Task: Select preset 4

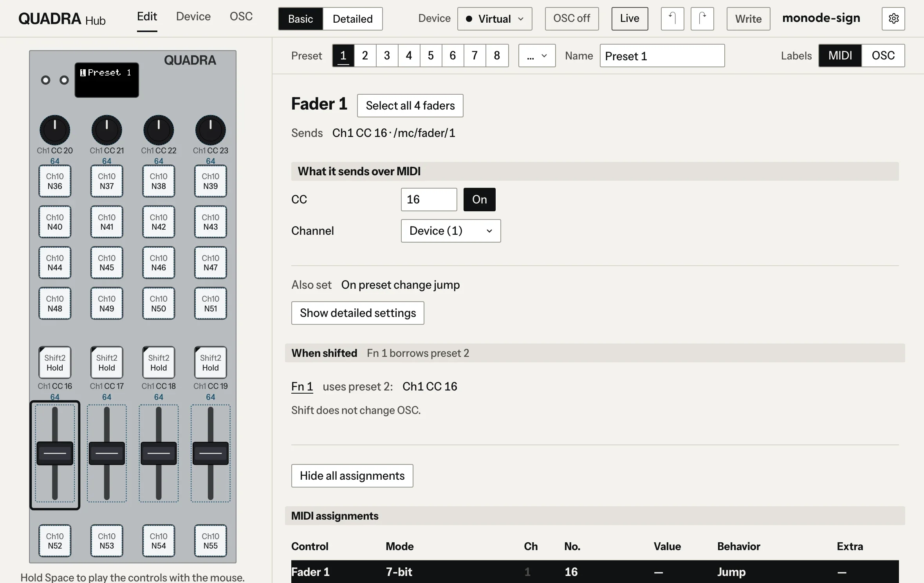Action: 409,56
